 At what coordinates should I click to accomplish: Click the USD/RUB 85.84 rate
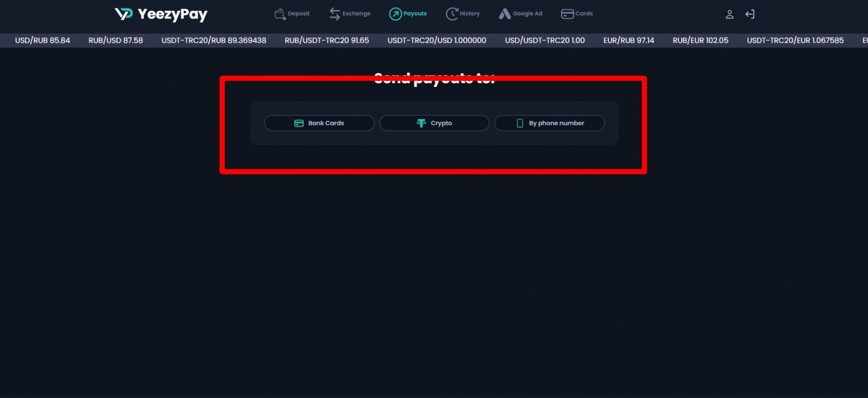[x=43, y=40]
